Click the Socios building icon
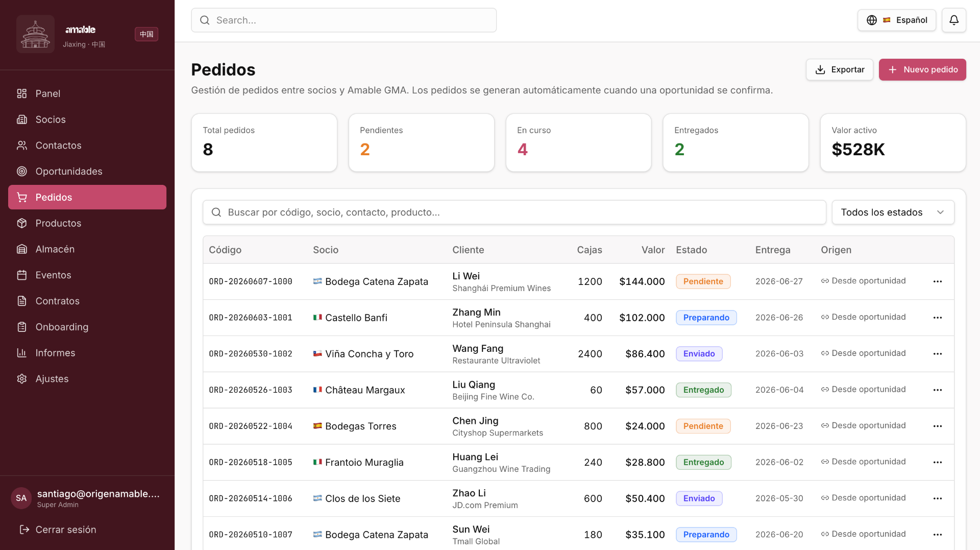The height and width of the screenshot is (550, 980). (x=21, y=119)
